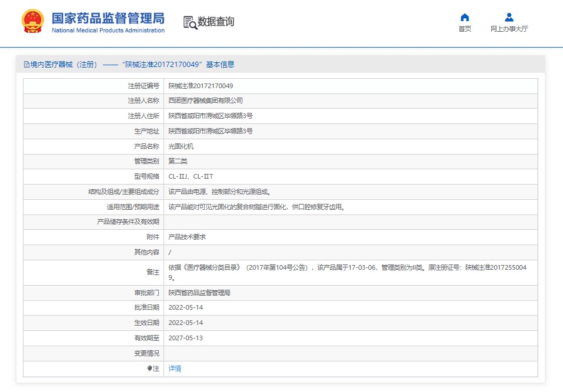Click the 数据查询 magnifier document icon

pyautogui.click(x=190, y=22)
